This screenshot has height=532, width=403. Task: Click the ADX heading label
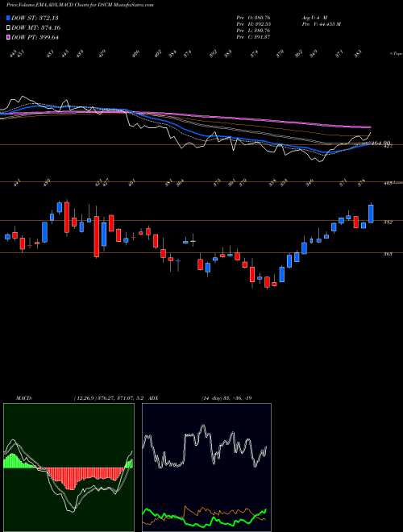click(154, 397)
